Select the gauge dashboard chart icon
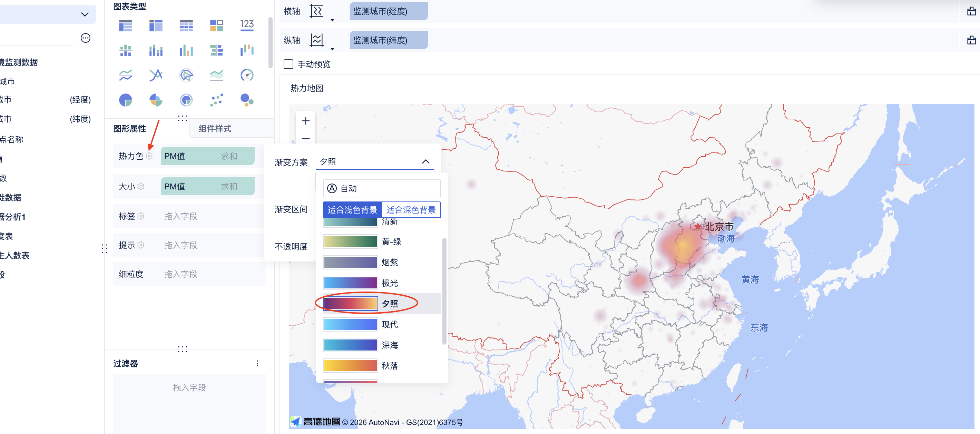This screenshot has height=434, width=980. point(247,75)
